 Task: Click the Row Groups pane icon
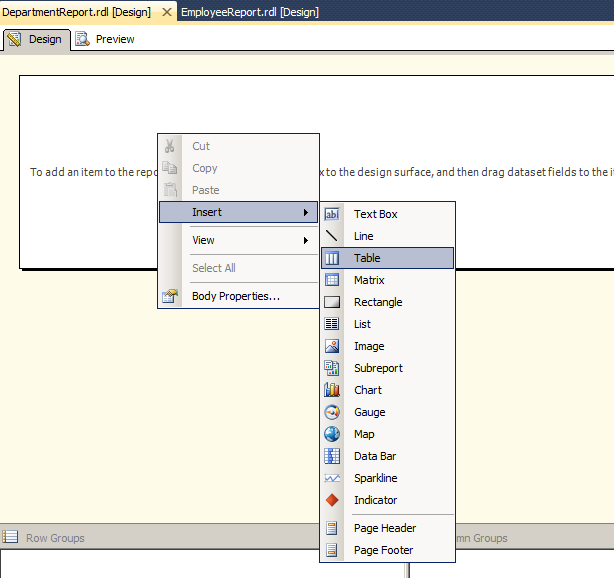click(x=10, y=536)
